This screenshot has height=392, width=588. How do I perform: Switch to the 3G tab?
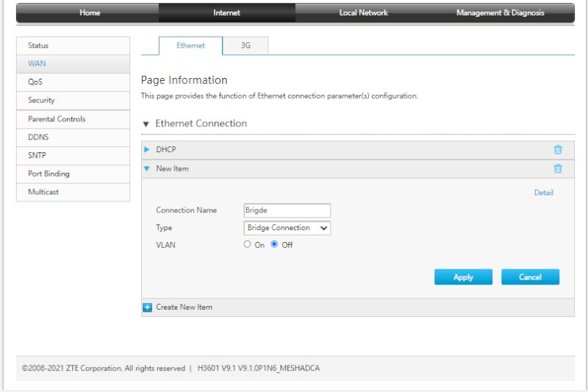pos(245,46)
